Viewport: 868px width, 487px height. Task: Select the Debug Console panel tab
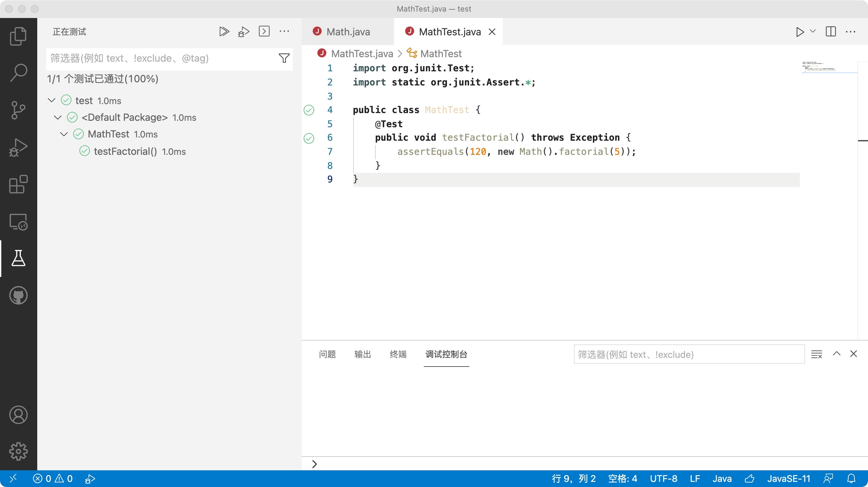(446, 354)
